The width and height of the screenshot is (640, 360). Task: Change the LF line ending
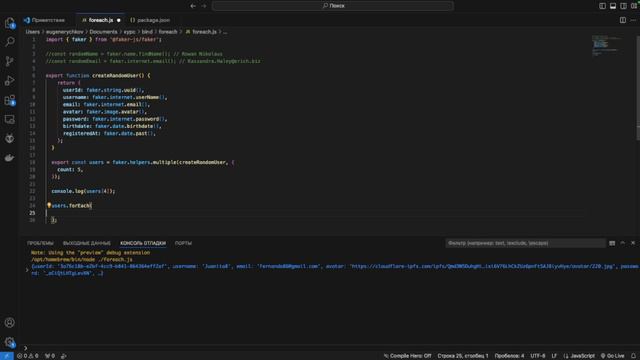click(554, 356)
